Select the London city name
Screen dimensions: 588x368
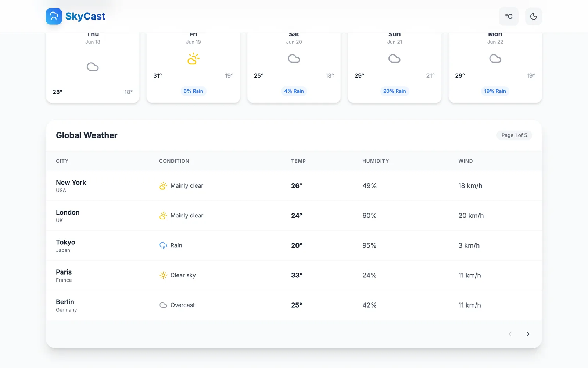68,212
